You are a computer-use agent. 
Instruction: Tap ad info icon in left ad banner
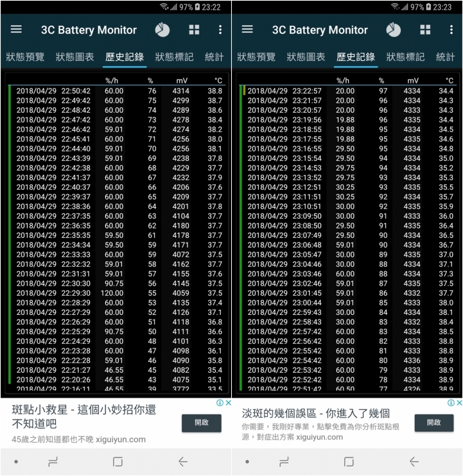coord(220,403)
